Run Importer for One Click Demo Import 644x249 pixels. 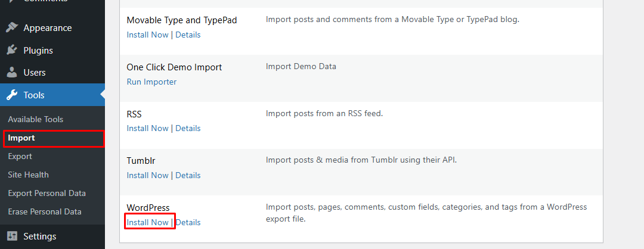(151, 82)
